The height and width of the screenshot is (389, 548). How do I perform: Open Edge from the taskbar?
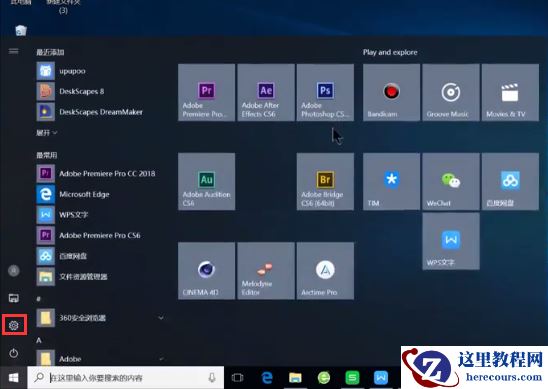(x=267, y=377)
